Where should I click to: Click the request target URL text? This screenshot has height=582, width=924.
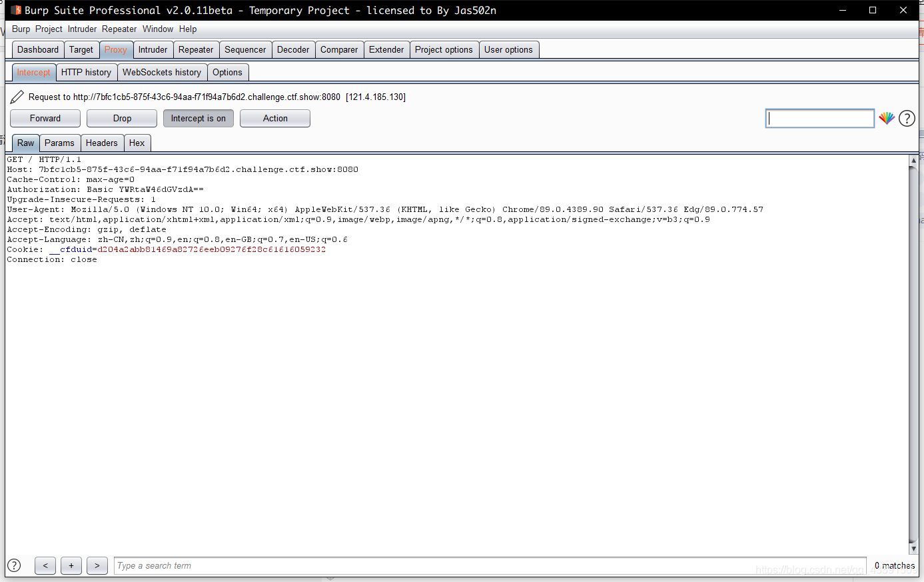pyautogui.click(x=207, y=97)
